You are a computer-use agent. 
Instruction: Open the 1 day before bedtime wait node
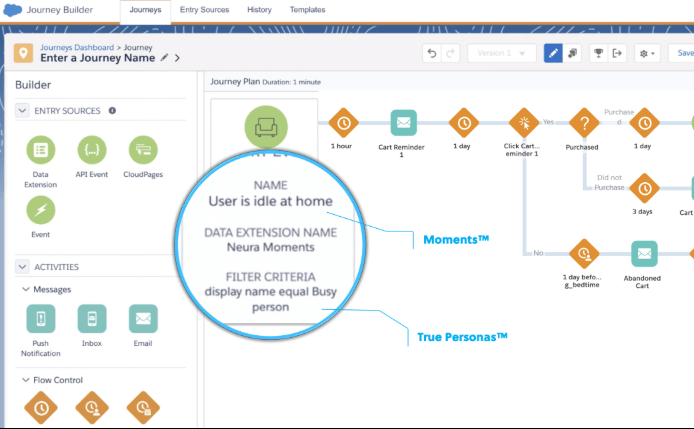click(584, 254)
